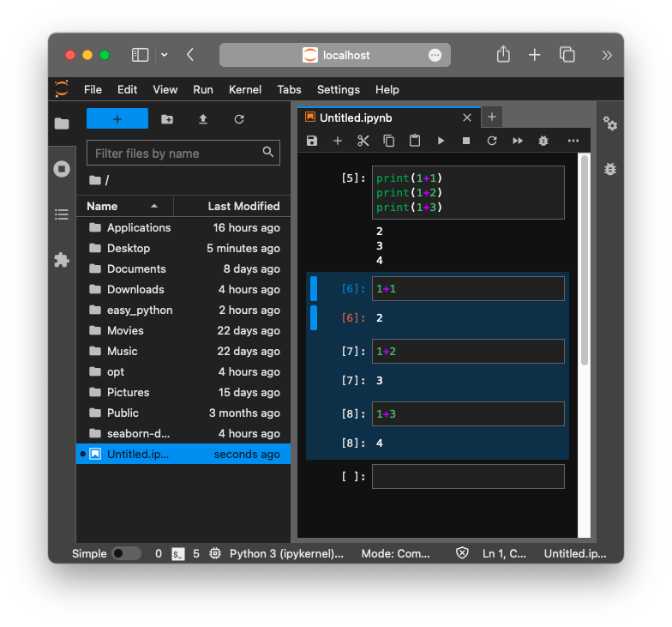Click the blue New Launcher plus button
The width and height of the screenshot is (672, 627).
pyautogui.click(x=117, y=118)
